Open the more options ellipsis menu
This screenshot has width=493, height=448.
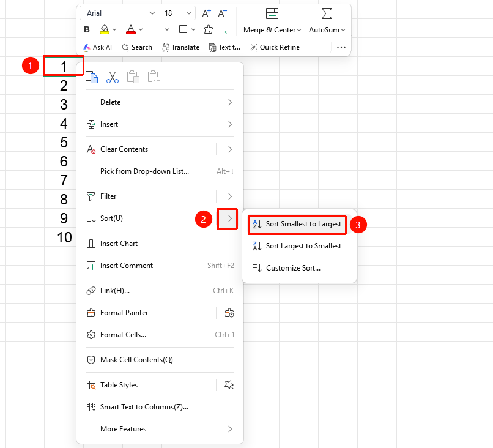tap(341, 47)
